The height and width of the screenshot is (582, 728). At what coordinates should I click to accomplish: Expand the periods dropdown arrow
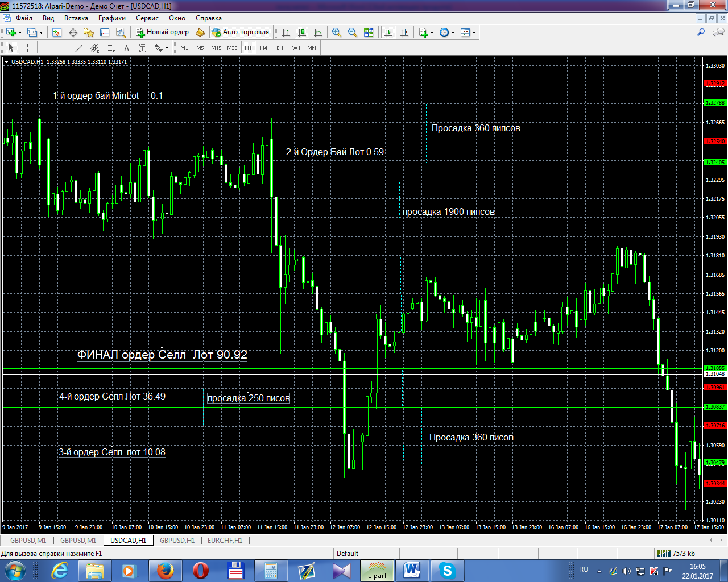(453, 32)
